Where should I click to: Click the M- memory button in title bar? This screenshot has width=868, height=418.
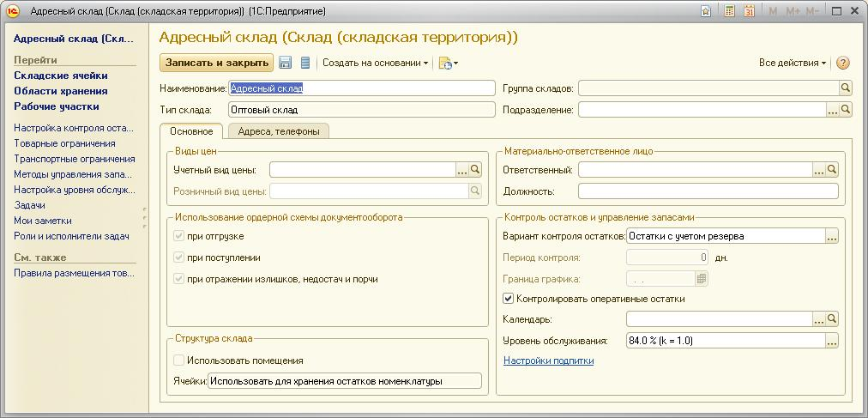812,11
